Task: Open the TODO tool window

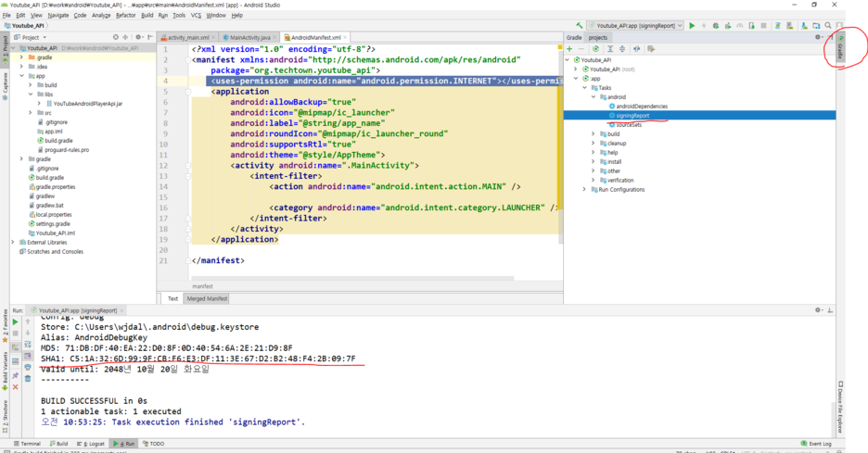Action: tap(154, 444)
